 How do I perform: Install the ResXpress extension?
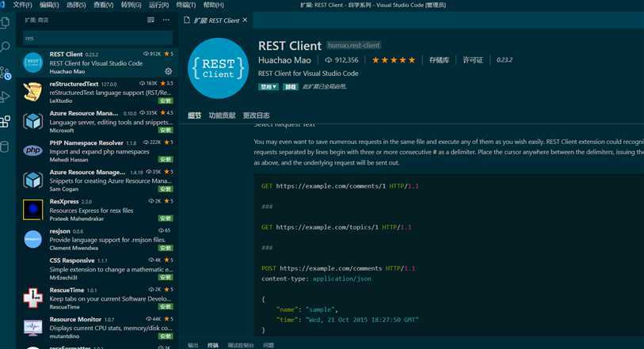point(166,218)
